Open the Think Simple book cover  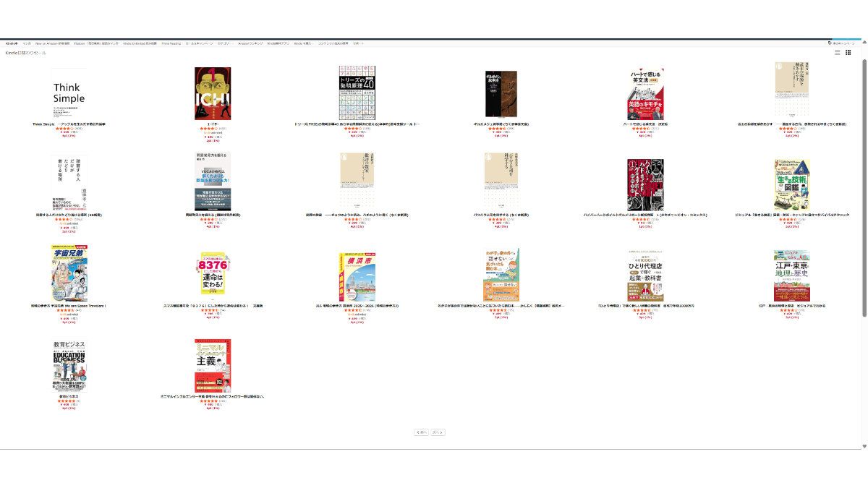(69, 94)
